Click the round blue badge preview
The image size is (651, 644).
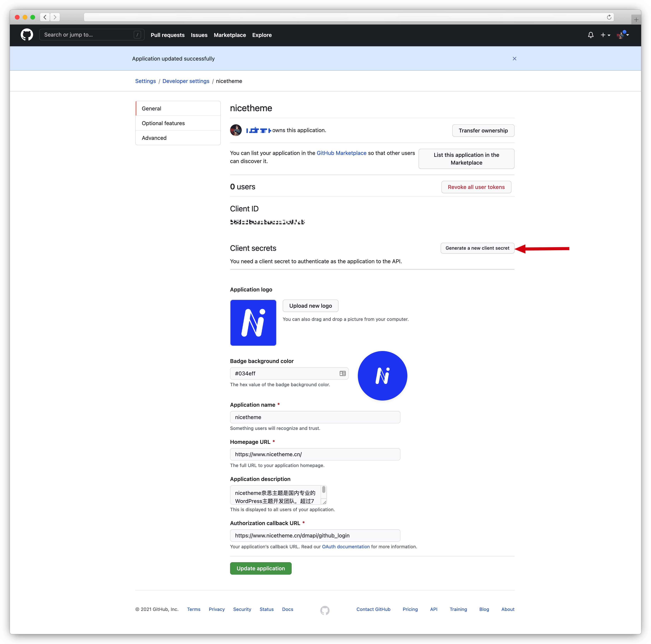(x=382, y=376)
